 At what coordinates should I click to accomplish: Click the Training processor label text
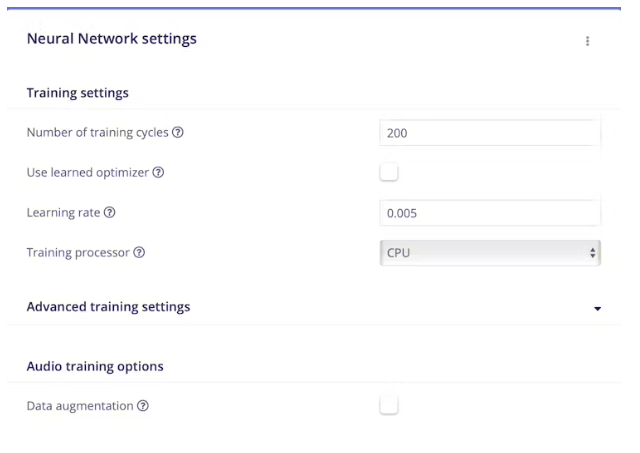click(x=78, y=253)
